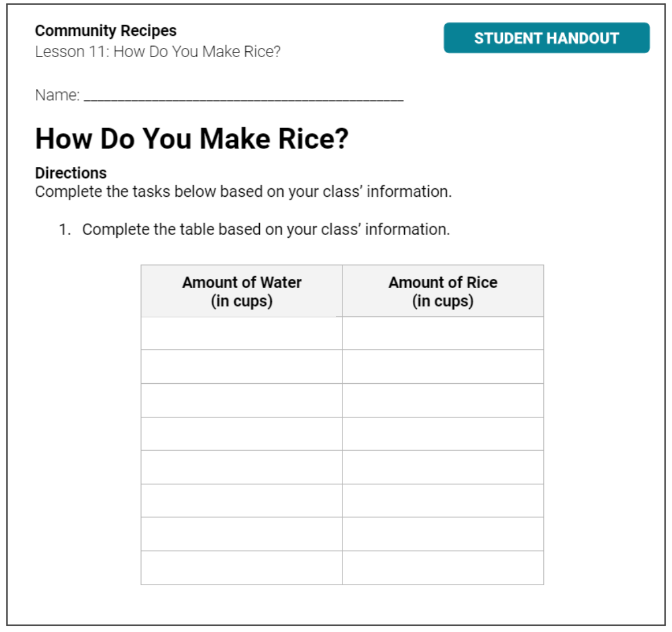Screen dimensions: 672x632
Task: Click the Name blank line field
Action: pyautogui.click(x=244, y=96)
